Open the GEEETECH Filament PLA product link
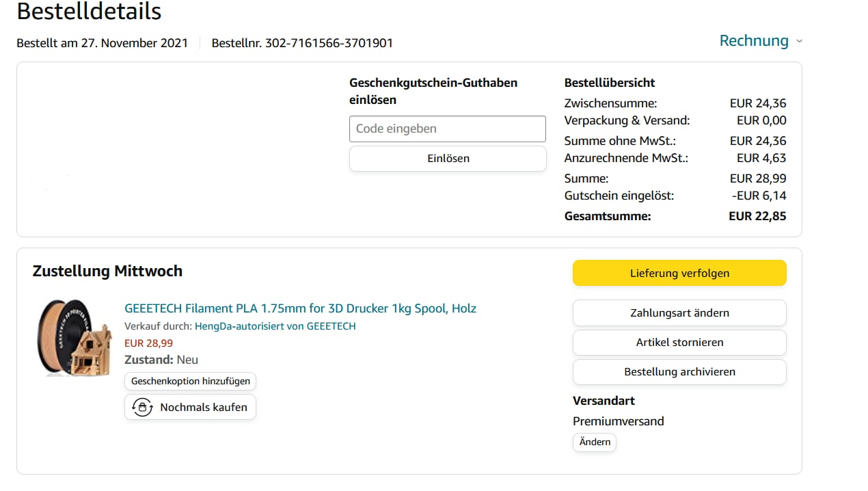The width and height of the screenshot is (868, 491). point(300,308)
